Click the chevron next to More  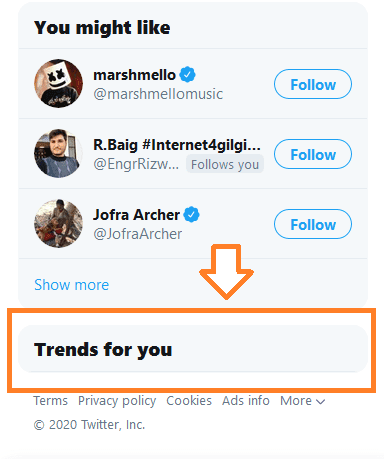coord(321,402)
